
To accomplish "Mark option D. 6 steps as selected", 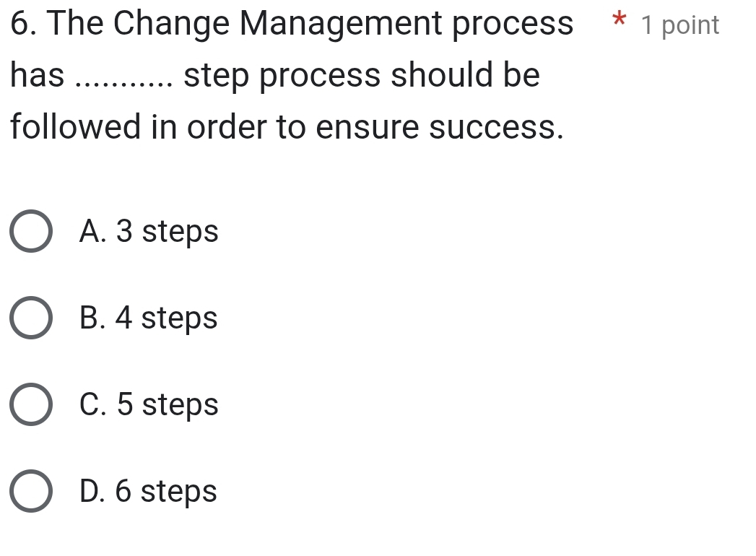I will pos(30,492).
